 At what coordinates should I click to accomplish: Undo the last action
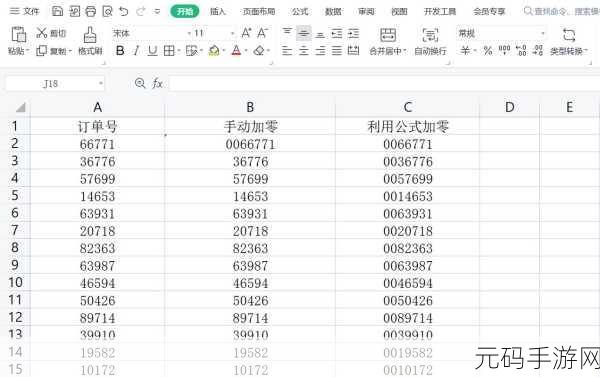[x=124, y=11]
